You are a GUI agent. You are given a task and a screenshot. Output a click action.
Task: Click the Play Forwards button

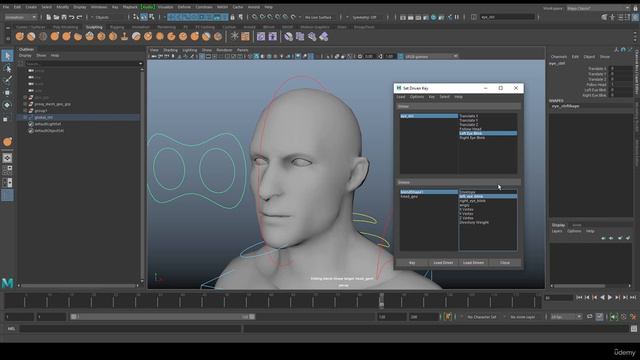coord(610,298)
